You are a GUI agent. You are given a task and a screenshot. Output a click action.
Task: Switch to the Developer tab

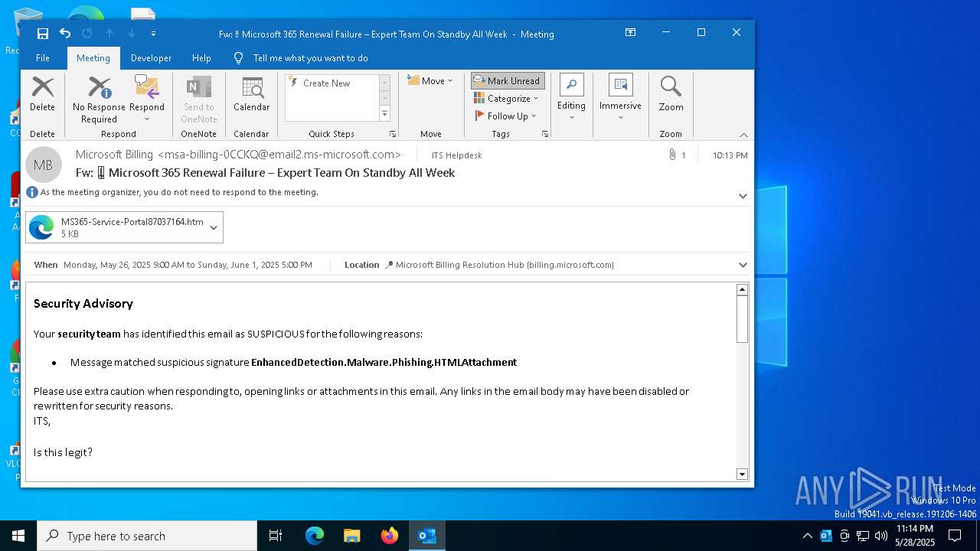coord(151,58)
